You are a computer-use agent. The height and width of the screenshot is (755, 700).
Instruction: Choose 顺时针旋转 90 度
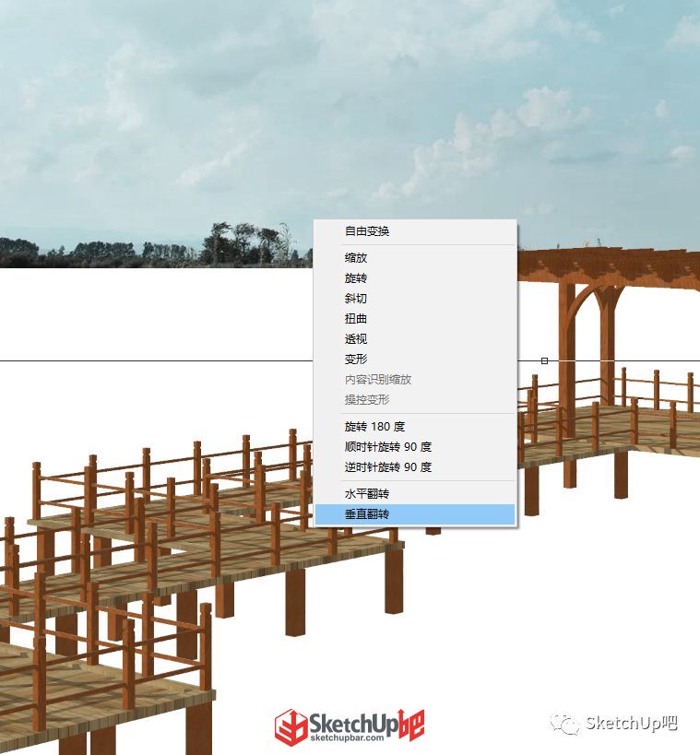(415, 447)
